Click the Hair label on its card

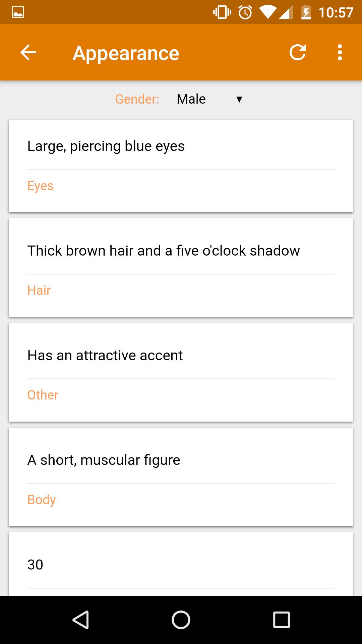pos(39,290)
